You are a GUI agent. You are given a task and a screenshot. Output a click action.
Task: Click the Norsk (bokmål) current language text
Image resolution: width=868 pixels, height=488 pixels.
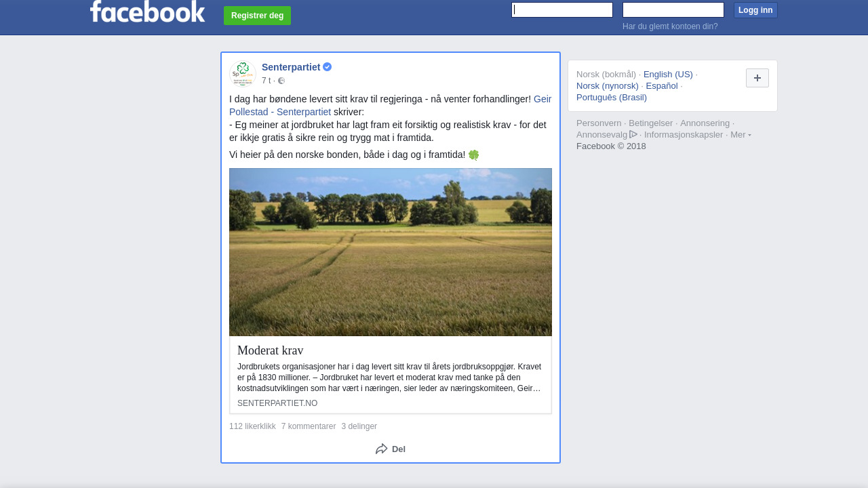click(606, 74)
